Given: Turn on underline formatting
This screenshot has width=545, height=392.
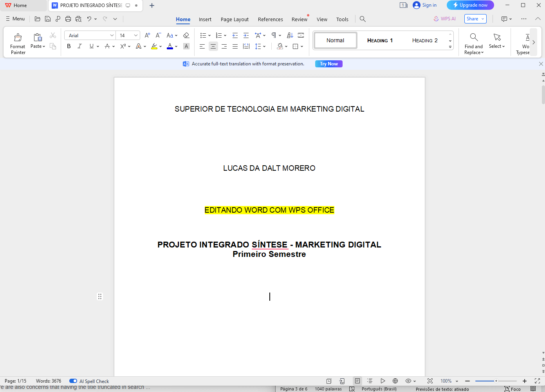Looking at the screenshot, I should click(92, 46).
